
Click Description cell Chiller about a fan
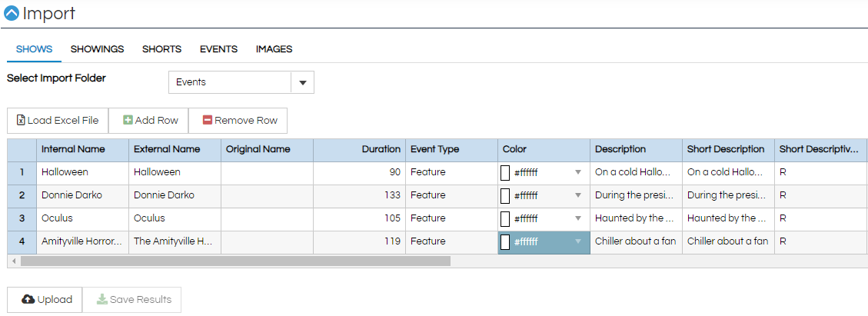pyautogui.click(x=636, y=241)
